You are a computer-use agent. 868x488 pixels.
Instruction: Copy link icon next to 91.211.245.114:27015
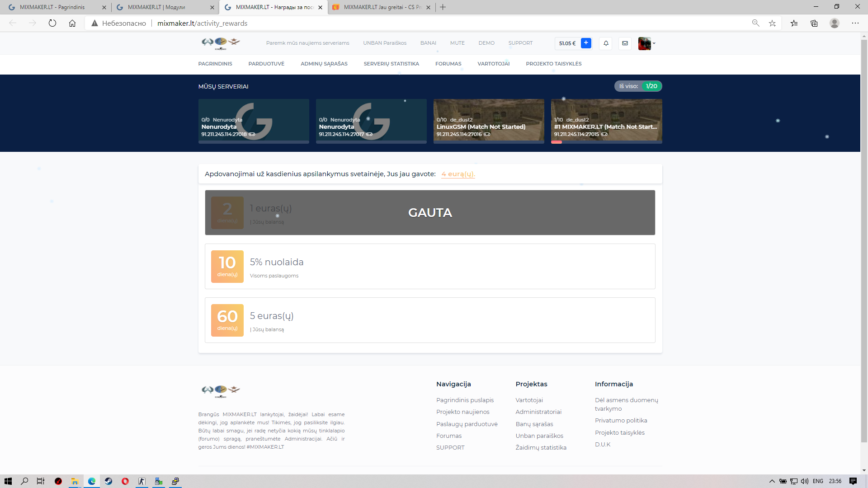coord(604,134)
